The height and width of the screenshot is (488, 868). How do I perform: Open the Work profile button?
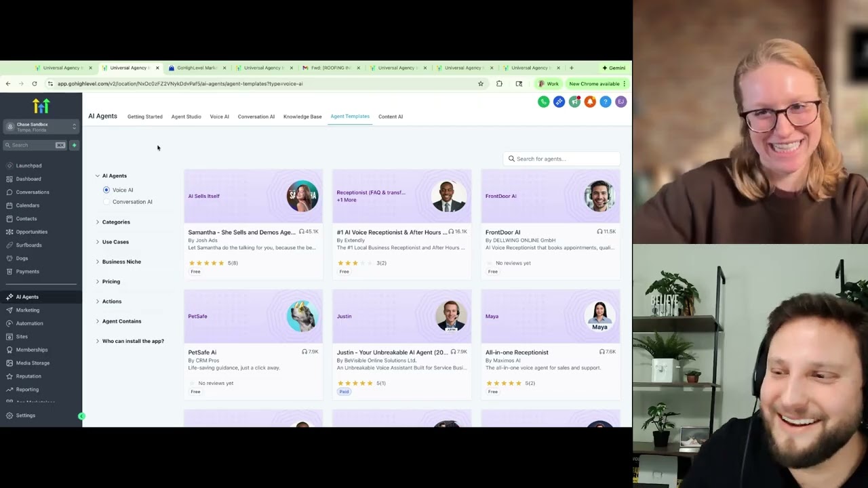[549, 84]
